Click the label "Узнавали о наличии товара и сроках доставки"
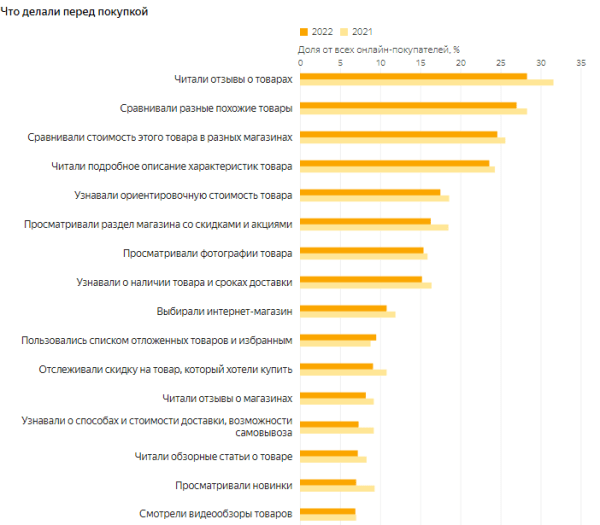Screen dimensions: 600x525 (184, 281)
